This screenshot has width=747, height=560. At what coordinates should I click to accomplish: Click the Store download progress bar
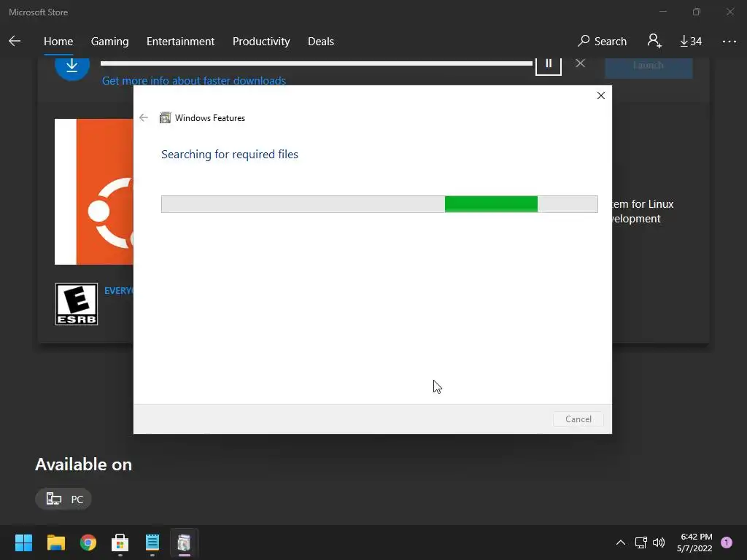pos(317,63)
